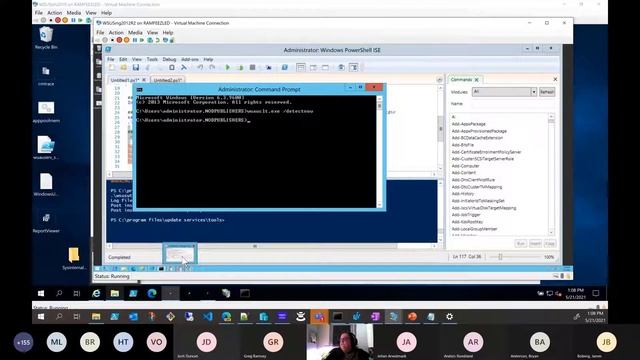Image resolution: width=640 pixels, height=360 pixels.
Task: Click the Revert icon in inner VM toolbar
Action: pyautogui.click(x=157, y=40)
